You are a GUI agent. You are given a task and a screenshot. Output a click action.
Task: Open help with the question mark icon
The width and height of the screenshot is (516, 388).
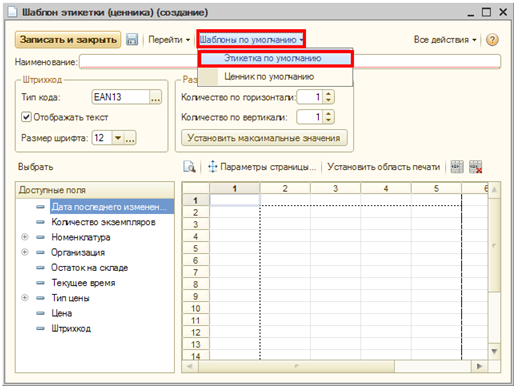pyautogui.click(x=492, y=40)
